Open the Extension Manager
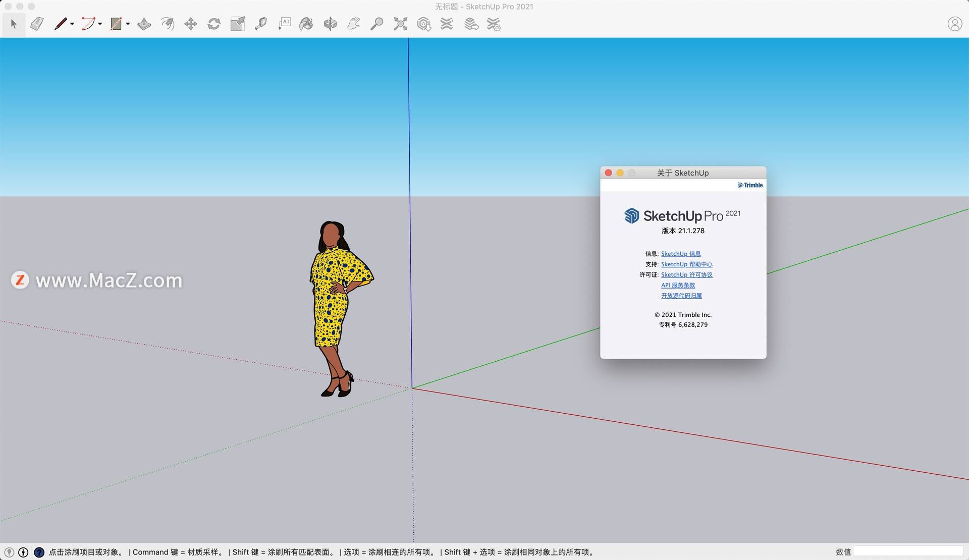Viewport: 969px width, 560px height. [x=494, y=24]
